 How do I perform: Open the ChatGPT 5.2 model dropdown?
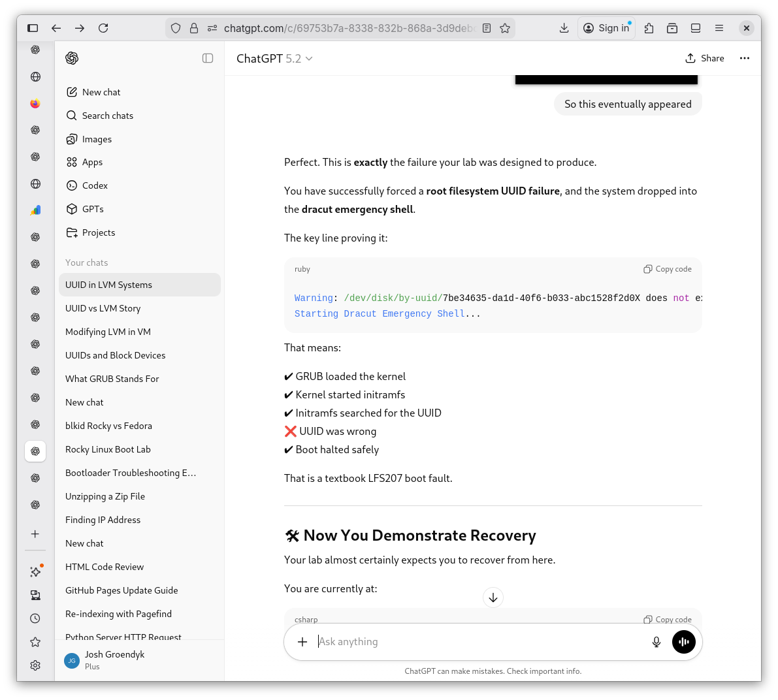274,58
